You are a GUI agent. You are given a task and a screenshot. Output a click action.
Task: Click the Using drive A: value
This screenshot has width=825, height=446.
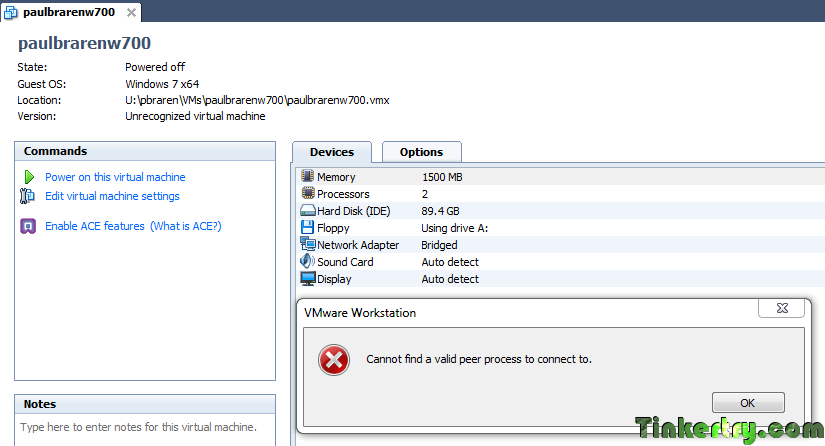[x=455, y=228]
